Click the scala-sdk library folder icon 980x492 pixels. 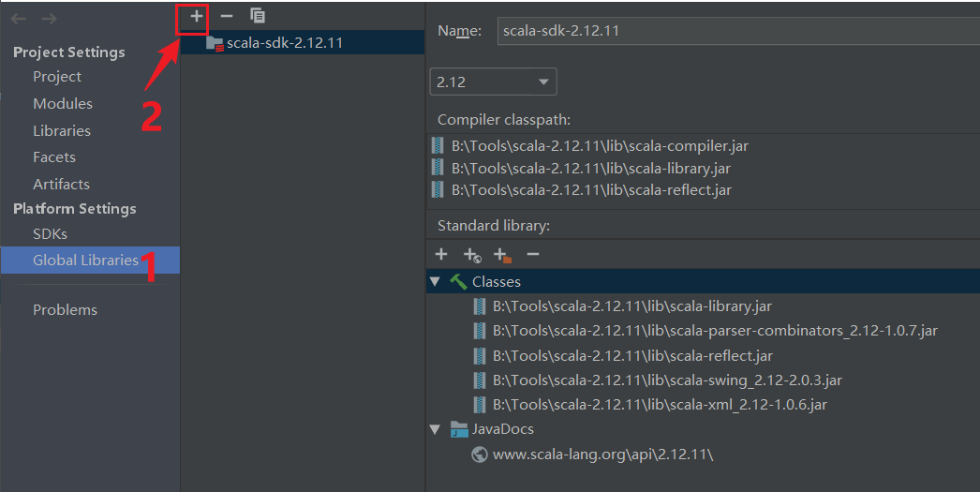point(215,43)
